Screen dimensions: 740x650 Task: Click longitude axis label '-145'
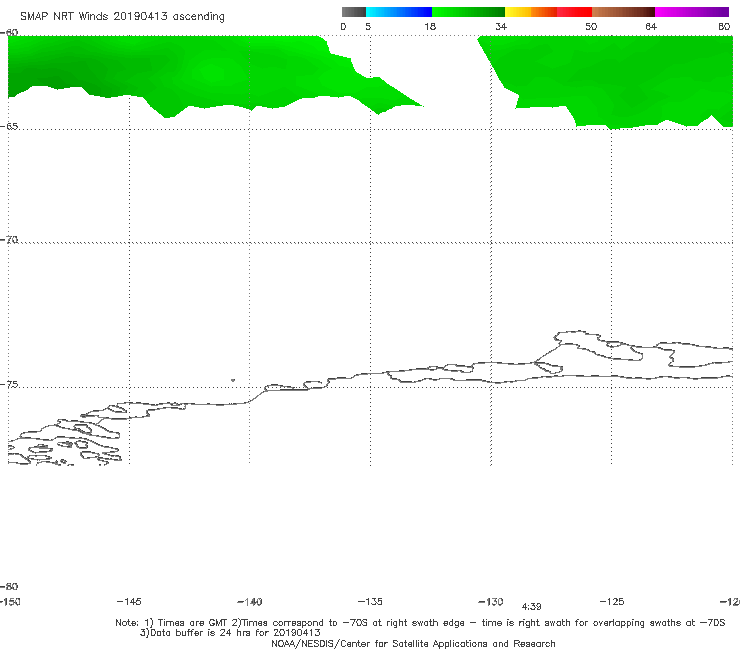(x=129, y=601)
